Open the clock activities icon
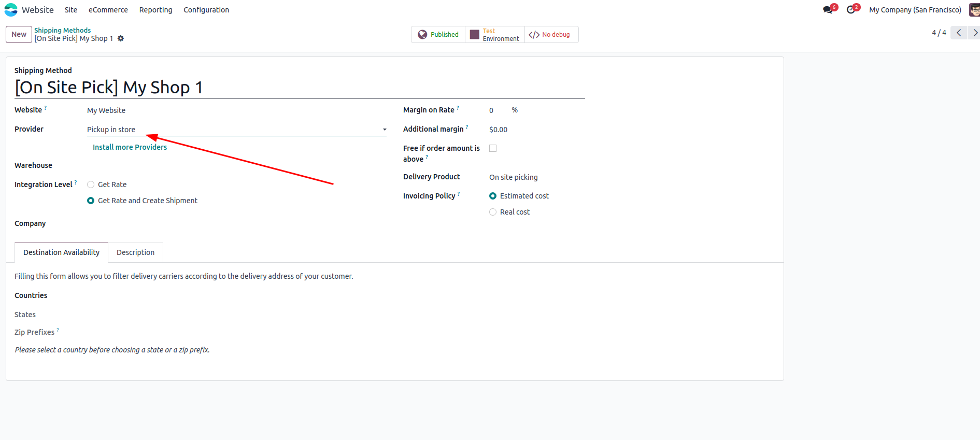Image resolution: width=980 pixels, height=440 pixels. 850,10
